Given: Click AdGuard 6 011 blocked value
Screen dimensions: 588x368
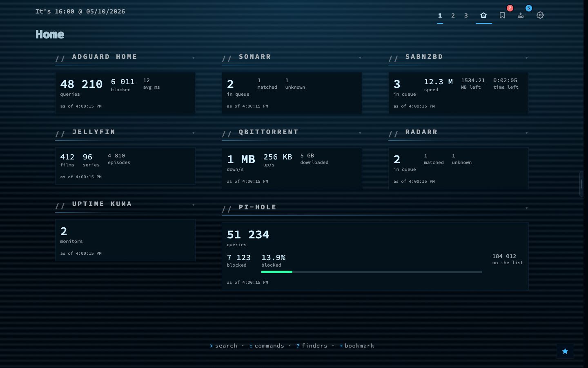Looking at the screenshot, I should pos(122,85).
